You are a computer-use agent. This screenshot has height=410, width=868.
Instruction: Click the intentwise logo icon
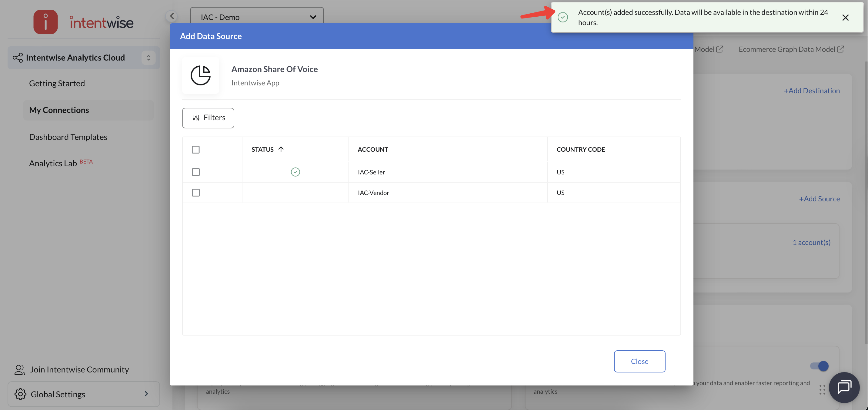[x=45, y=22]
